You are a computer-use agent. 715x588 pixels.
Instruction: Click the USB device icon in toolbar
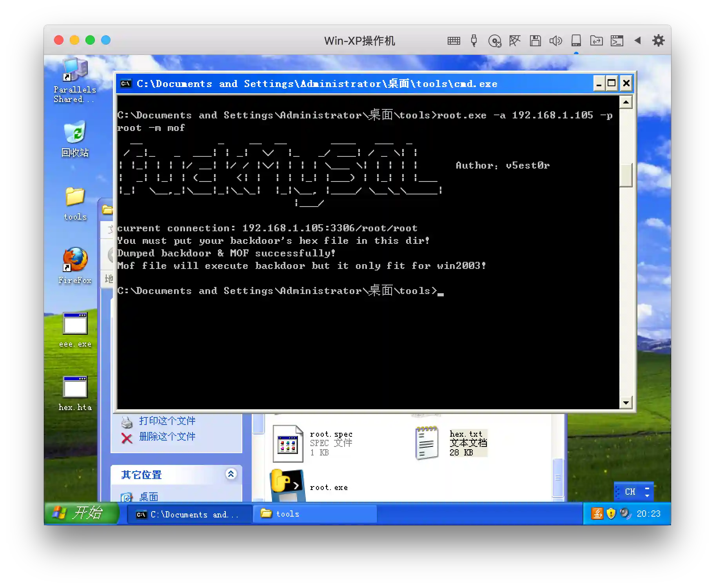point(474,41)
